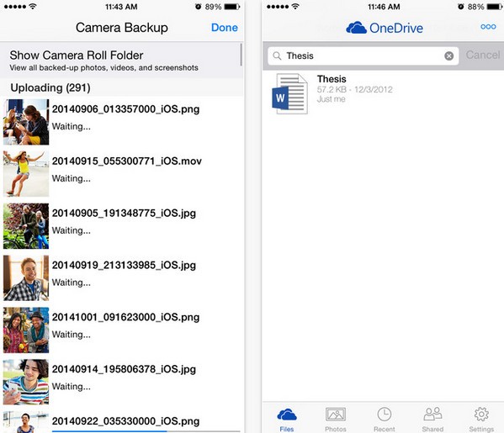Image resolution: width=504 pixels, height=433 pixels.
Task: Switch to the Recent tab
Action: tap(385, 420)
